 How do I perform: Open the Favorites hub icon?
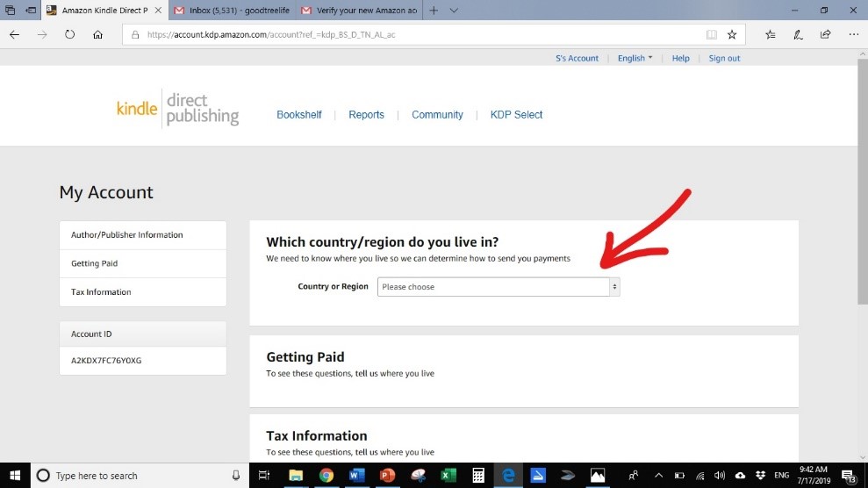click(x=770, y=34)
